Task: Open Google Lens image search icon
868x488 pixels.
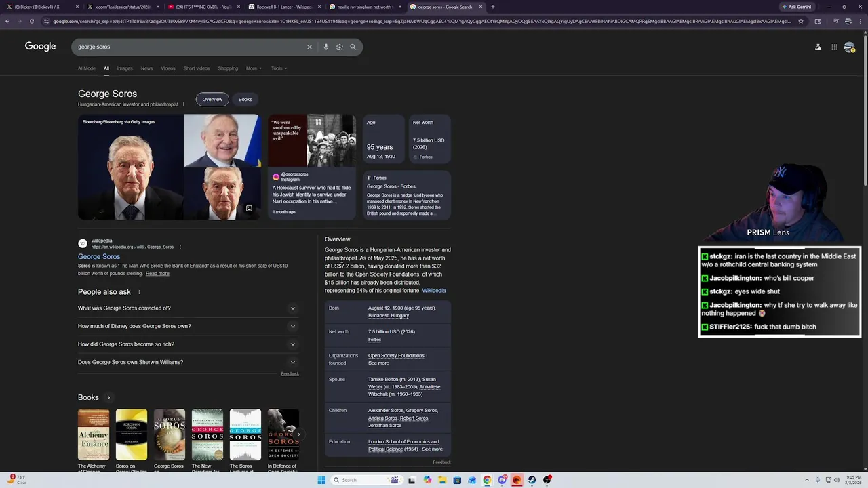Action: tap(340, 47)
